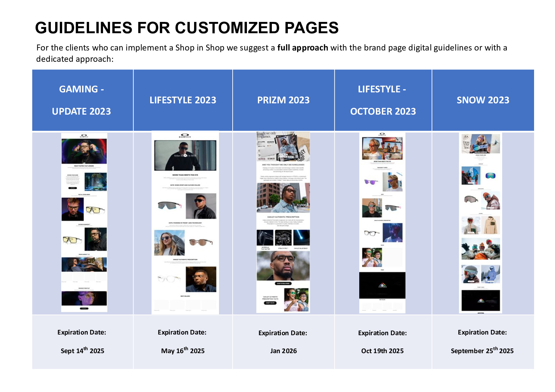Open the Snow 2023 page thumbnail
The image size is (555, 392).
pos(481,223)
